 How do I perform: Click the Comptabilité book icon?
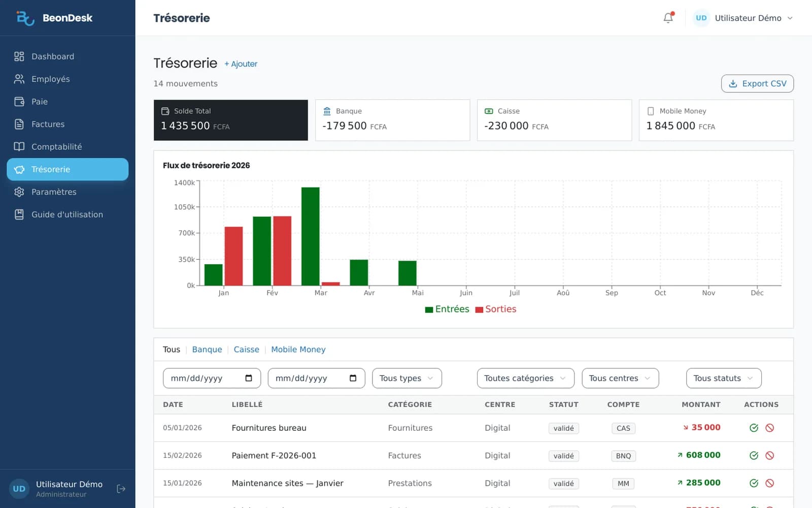click(x=19, y=147)
